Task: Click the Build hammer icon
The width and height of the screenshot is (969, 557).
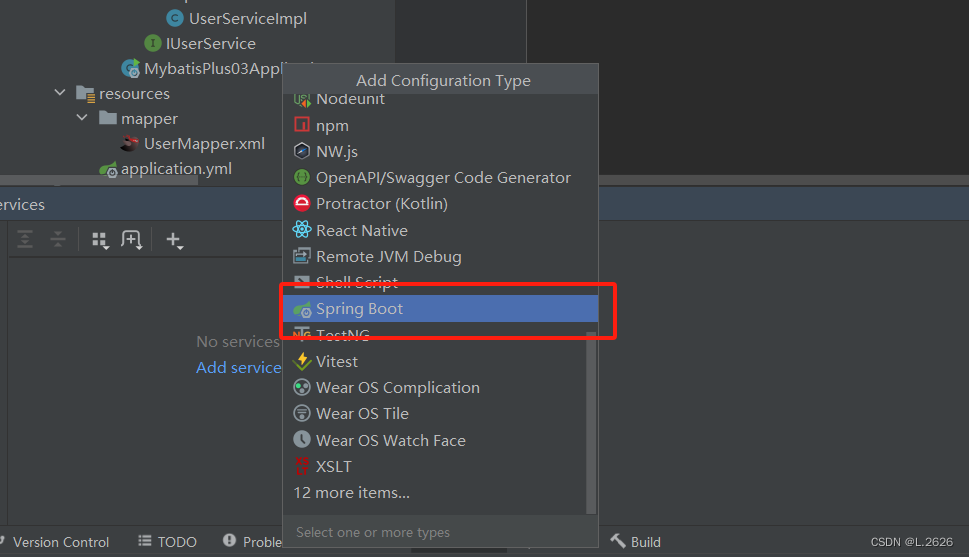Action: point(618,541)
